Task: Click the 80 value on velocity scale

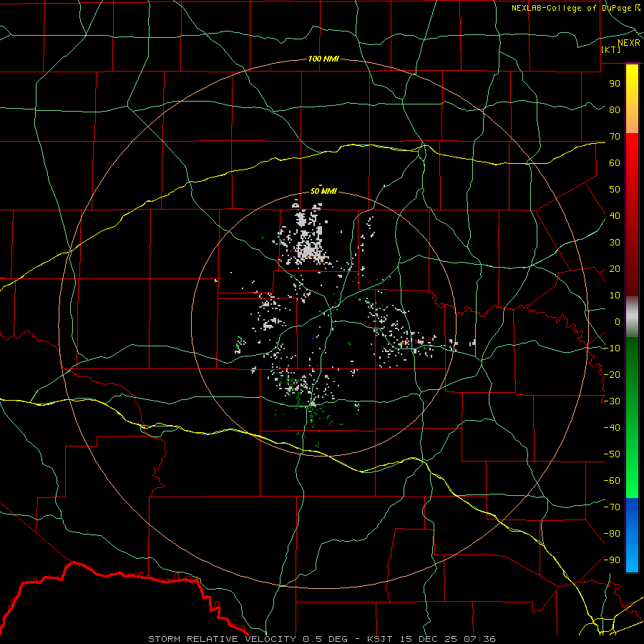Action: (615, 109)
